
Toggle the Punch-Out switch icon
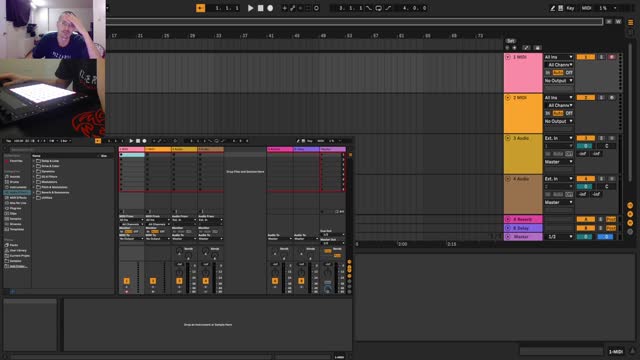pos(388,8)
